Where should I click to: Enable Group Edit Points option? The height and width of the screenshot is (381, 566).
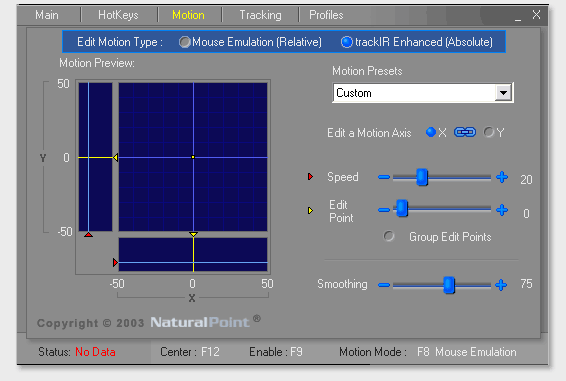389,237
